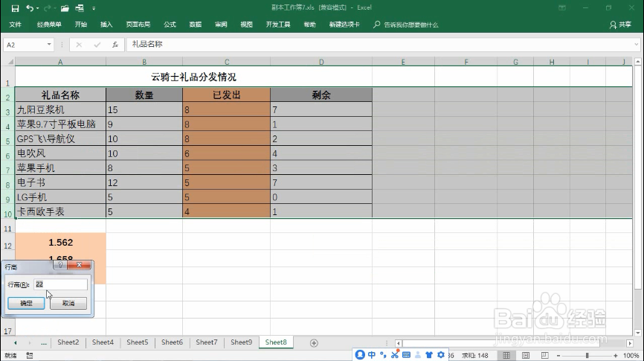Switch to the 公式 ribbon tab

point(170,25)
